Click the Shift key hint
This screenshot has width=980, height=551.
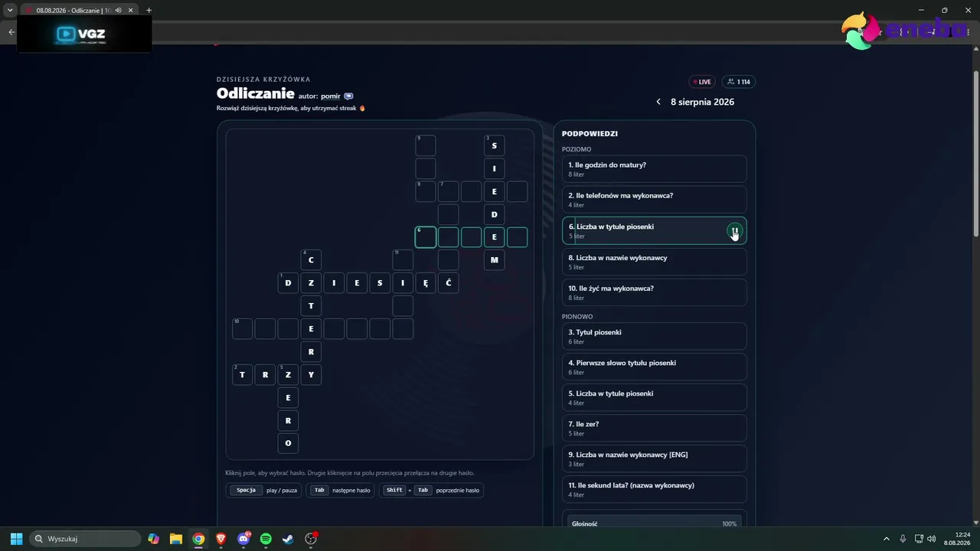pyautogui.click(x=394, y=490)
